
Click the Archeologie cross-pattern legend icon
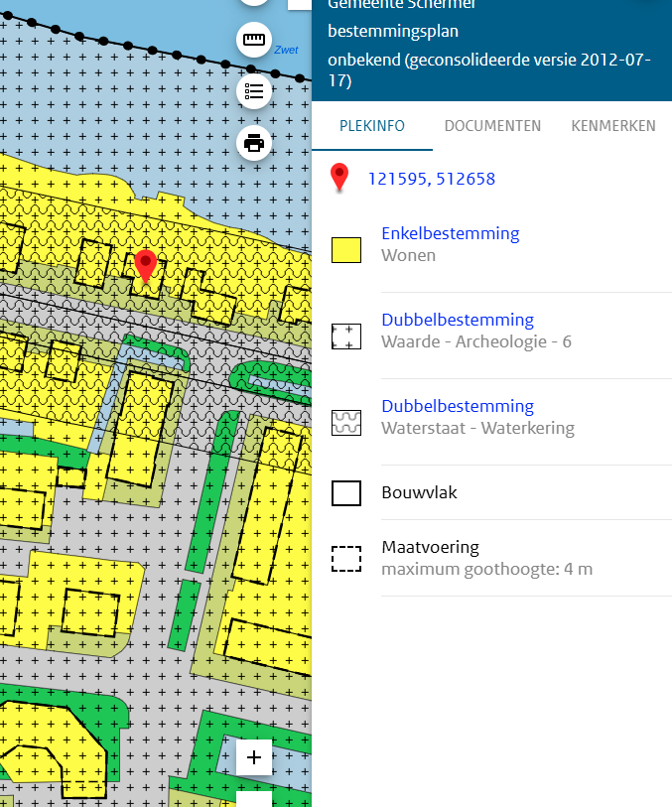(345, 336)
